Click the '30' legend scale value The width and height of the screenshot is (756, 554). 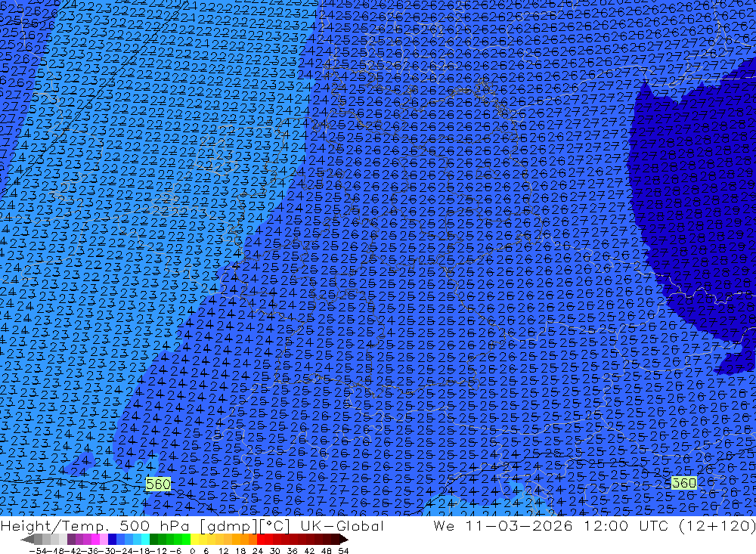pyautogui.click(x=275, y=551)
